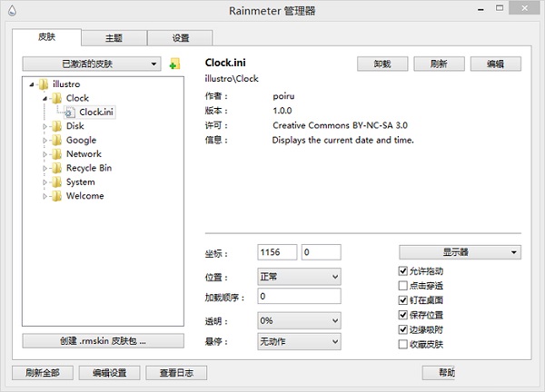Click the Clock.ini heading in the details pane
545x392 pixels.
[x=225, y=63]
